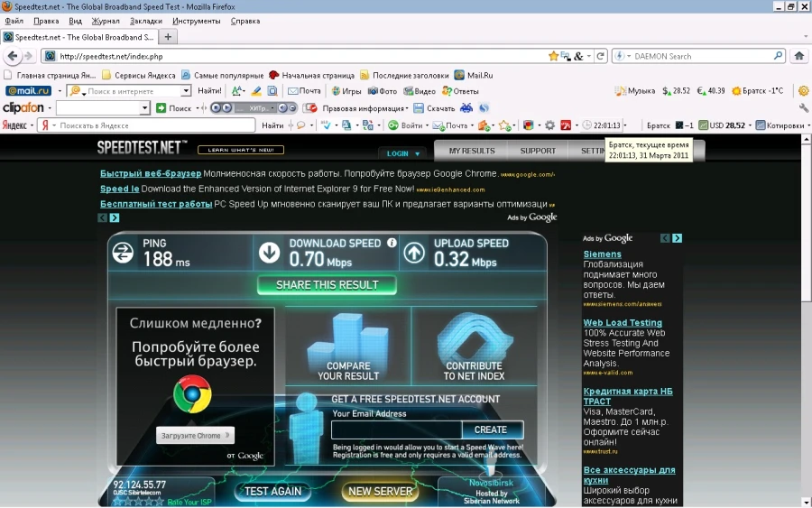Open the Правка menu
This screenshot has width=812, height=508.
[x=46, y=22]
